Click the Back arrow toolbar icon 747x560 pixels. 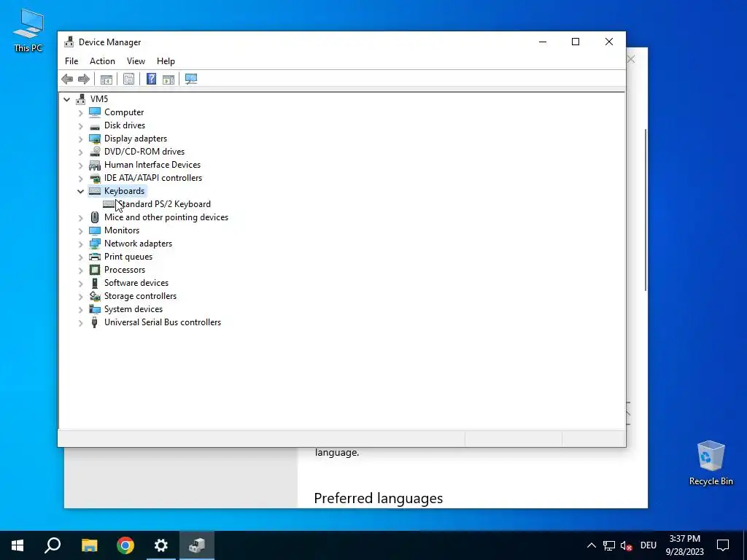(67, 79)
